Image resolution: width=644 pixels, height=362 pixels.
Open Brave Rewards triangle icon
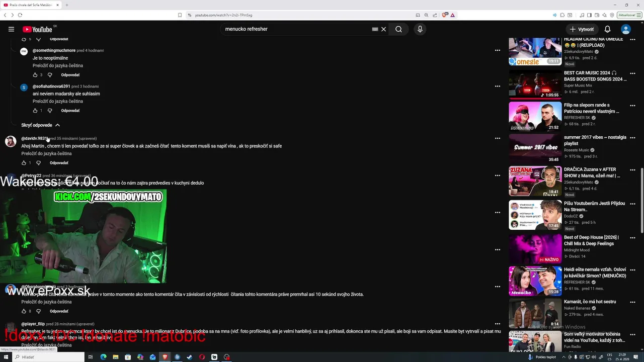point(452,15)
